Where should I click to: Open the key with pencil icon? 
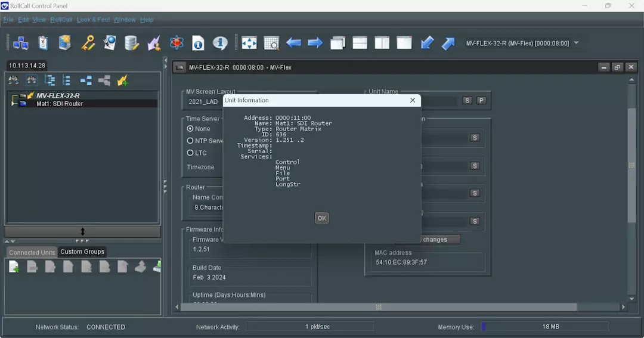[x=88, y=43]
